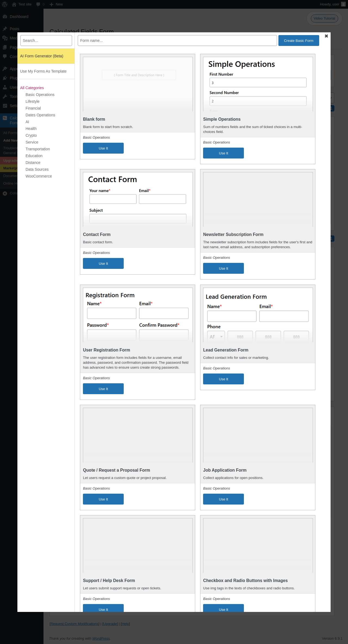Image resolution: width=348 pixels, height=644 pixels.
Task: Open the AI Form Generator (Beta) option
Action: tap(46, 56)
